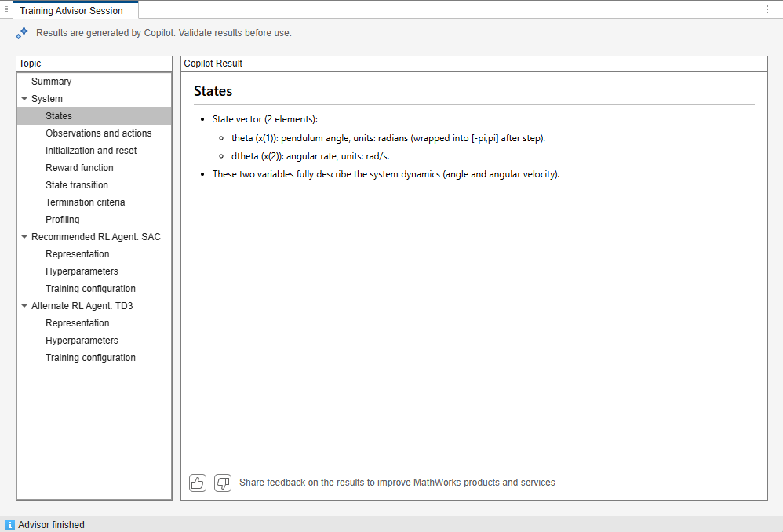This screenshot has height=532, width=783.
Task: Collapse the System tree node
Action: 24,99
